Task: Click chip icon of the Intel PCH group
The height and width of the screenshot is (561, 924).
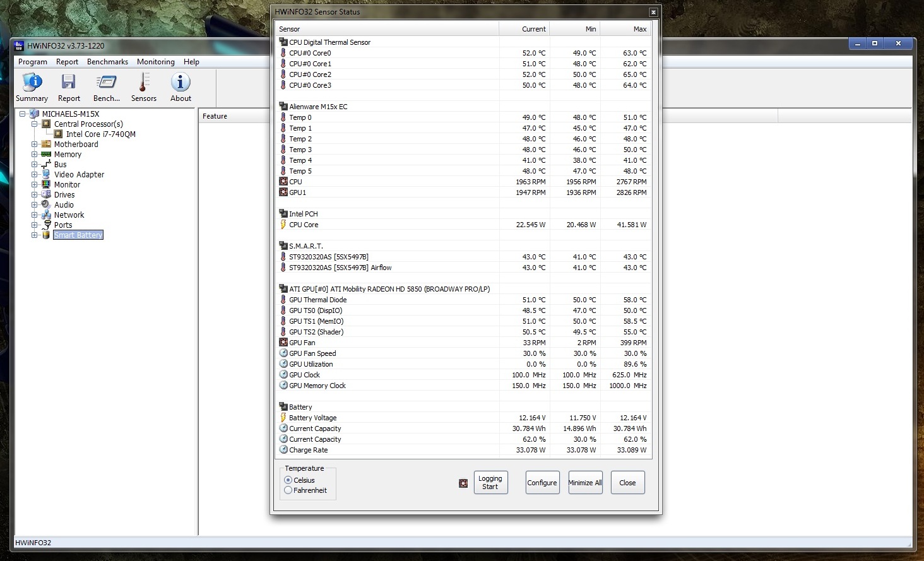Action: [x=283, y=214]
